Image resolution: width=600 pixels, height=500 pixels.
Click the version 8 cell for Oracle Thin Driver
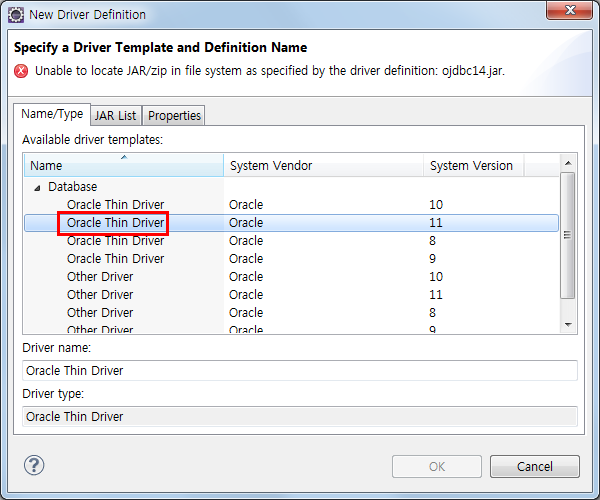432,241
